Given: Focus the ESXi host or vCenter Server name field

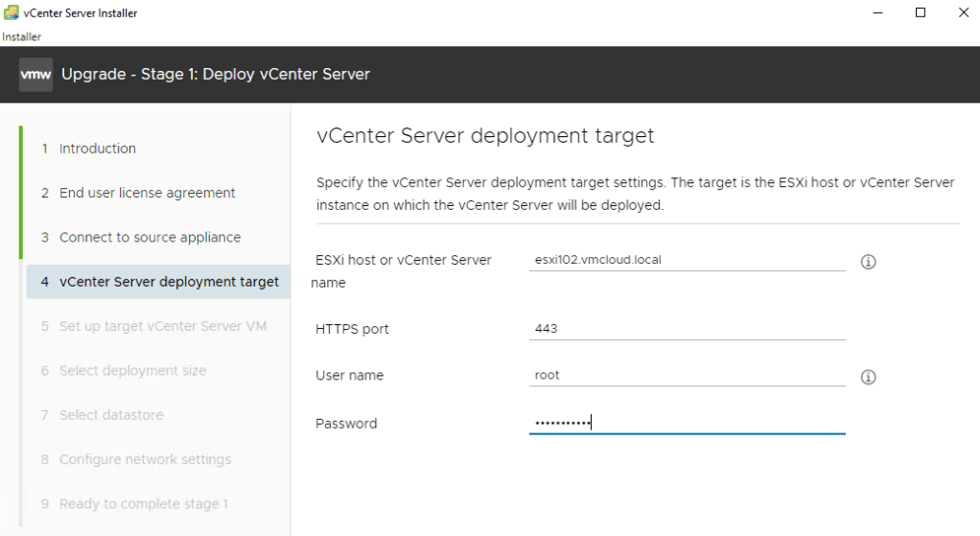Looking at the screenshot, I should [687, 260].
